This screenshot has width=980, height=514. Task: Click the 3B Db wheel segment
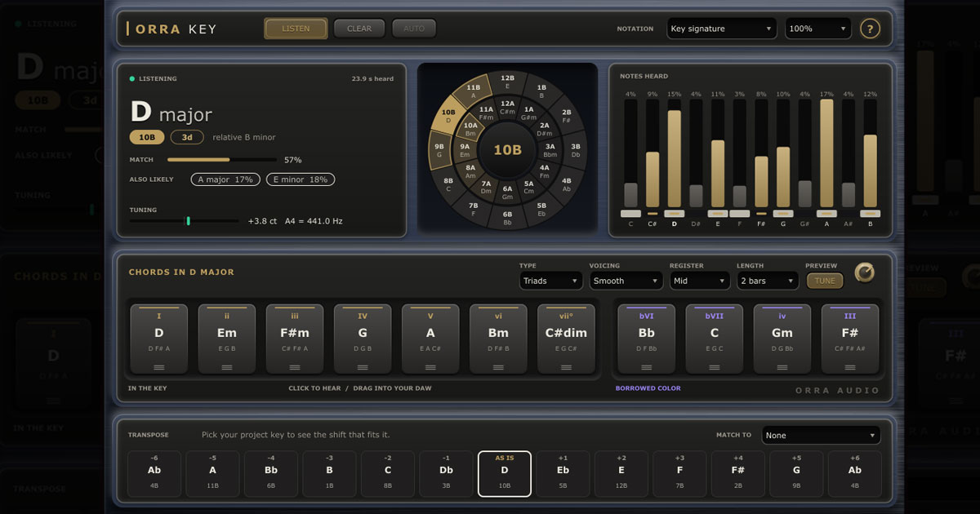[575, 150]
